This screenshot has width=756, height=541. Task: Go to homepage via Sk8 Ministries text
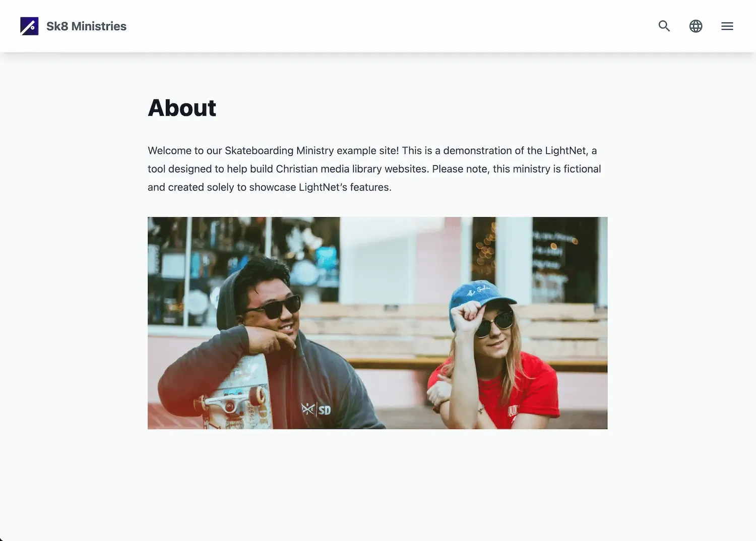tap(86, 26)
